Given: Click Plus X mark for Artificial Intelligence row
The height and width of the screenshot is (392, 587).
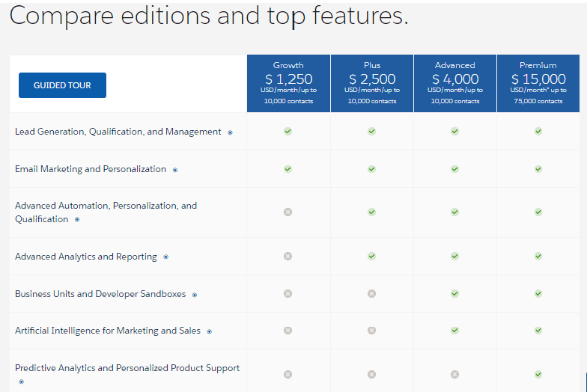Looking at the screenshot, I should pyautogui.click(x=371, y=331).
